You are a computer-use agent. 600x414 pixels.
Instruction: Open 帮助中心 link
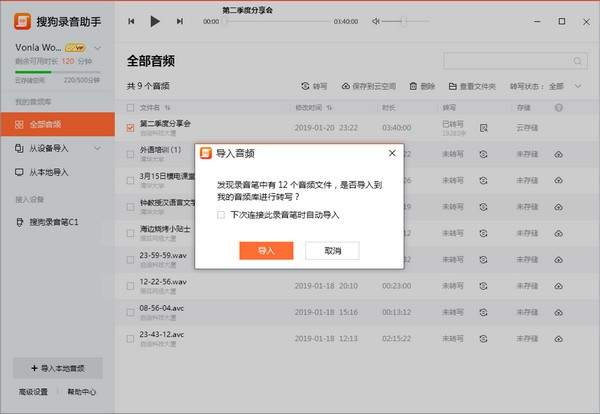(82, 391)
